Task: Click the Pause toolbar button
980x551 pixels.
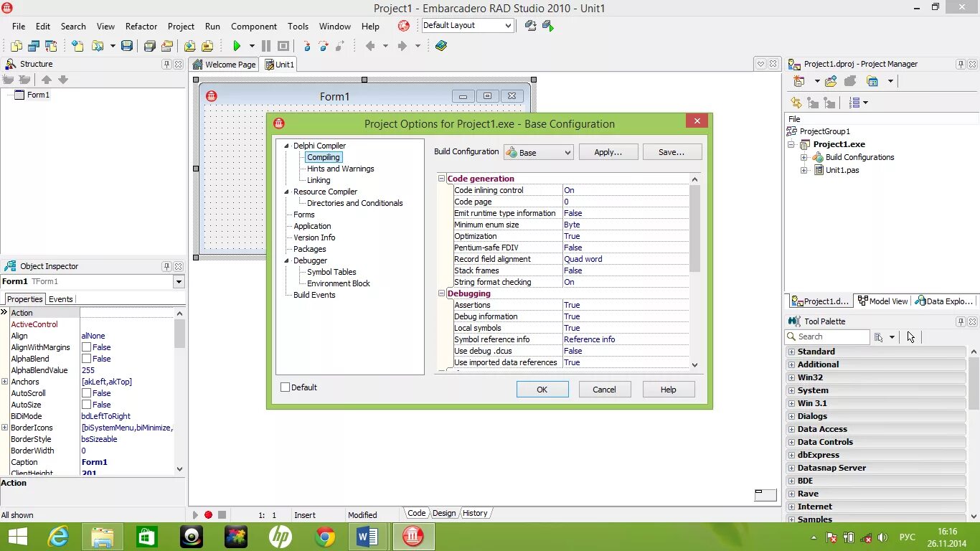Action: [266, 46]
